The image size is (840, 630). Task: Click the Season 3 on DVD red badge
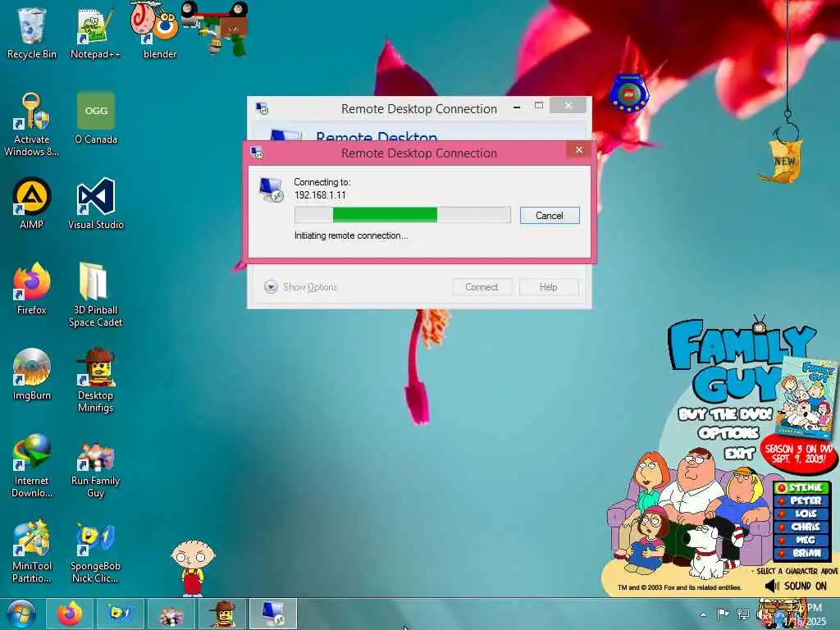pos(798,454)
